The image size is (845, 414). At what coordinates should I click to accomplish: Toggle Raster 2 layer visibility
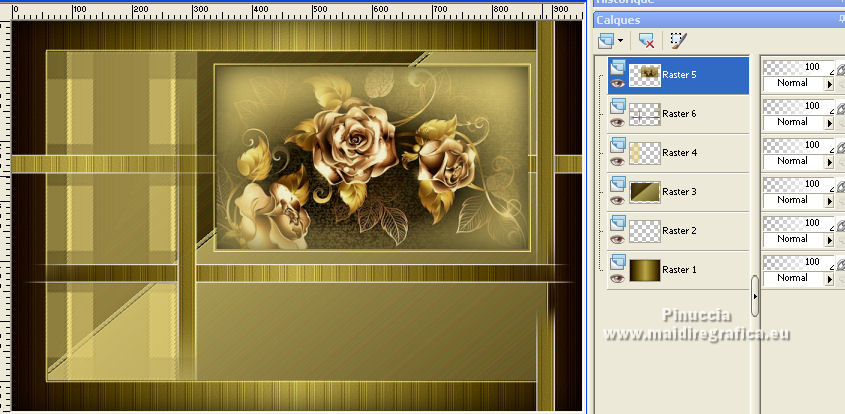(618, 239)
